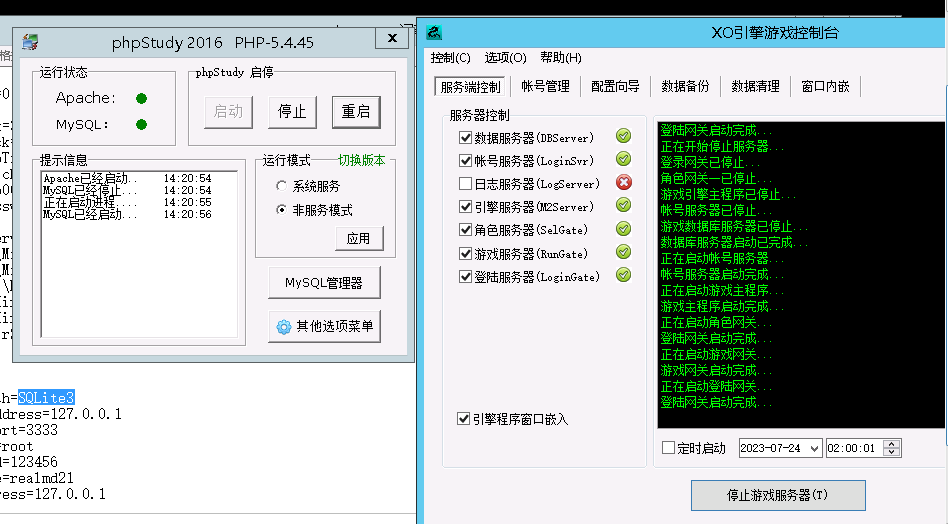Open the 控制(C) menu
The width and height of the screenshot is (948, 524).
tap(450, 58)
